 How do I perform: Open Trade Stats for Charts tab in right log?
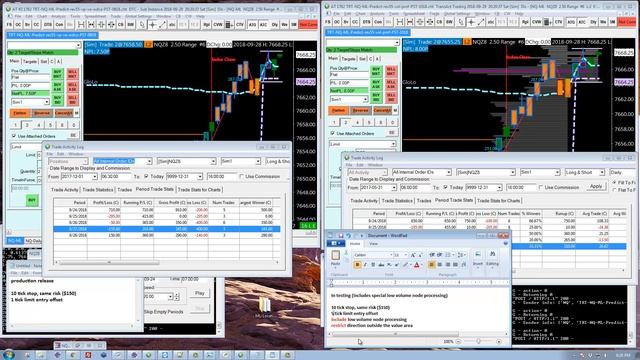(x=498, y=200)
